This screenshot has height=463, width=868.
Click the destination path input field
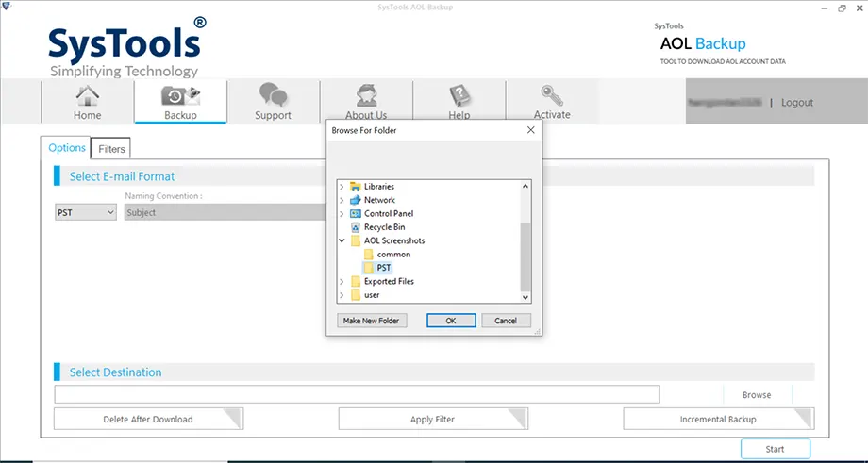click(x=357, y=394)
